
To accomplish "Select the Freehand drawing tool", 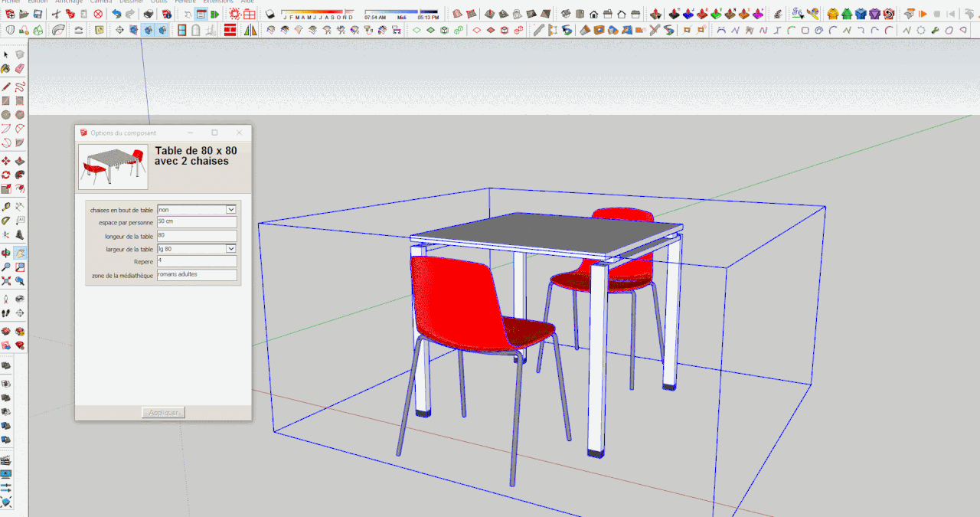I will tap(20, 86).
